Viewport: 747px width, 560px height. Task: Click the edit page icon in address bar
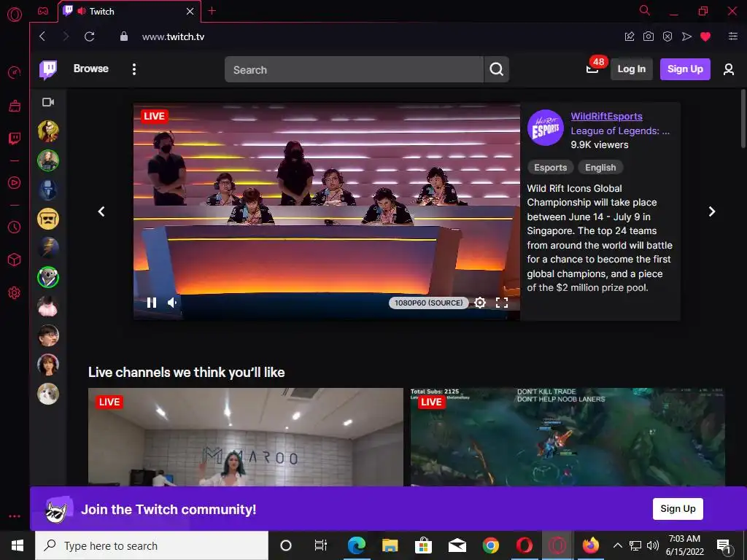(630, 36)
